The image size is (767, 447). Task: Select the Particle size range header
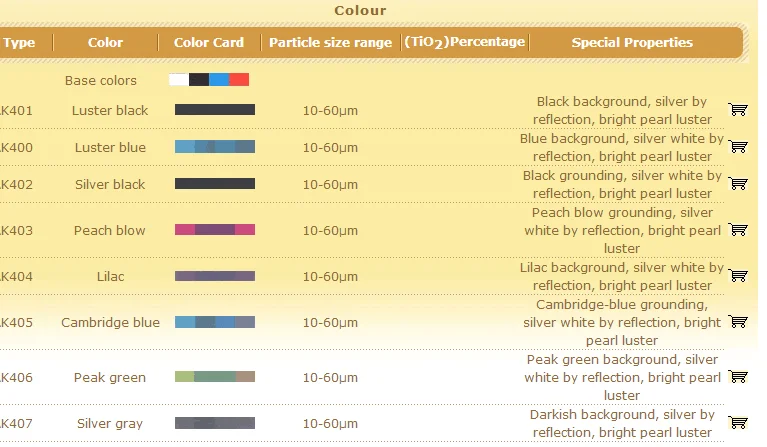[330, 43]
